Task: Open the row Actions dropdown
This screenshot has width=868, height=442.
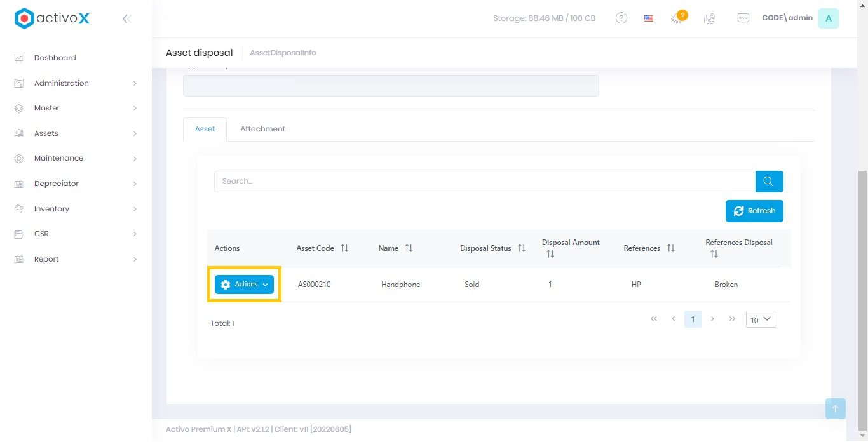Action: [x=244, y=285]
